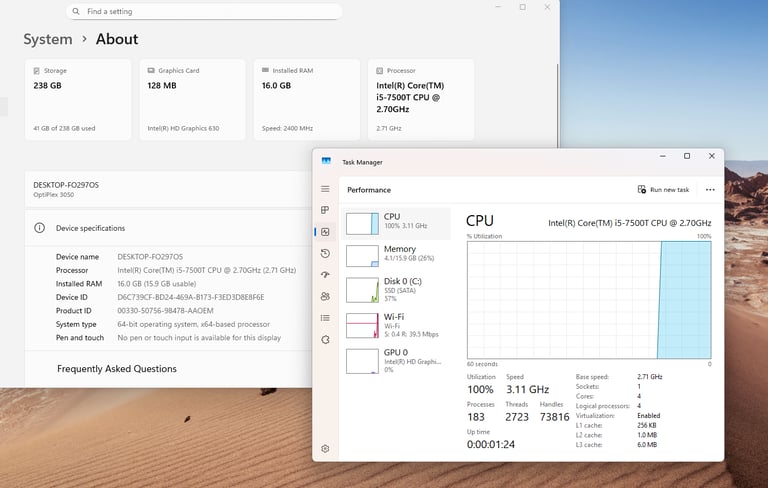Click Run new task button
768x488 pixels.
[x=663, y=190]
